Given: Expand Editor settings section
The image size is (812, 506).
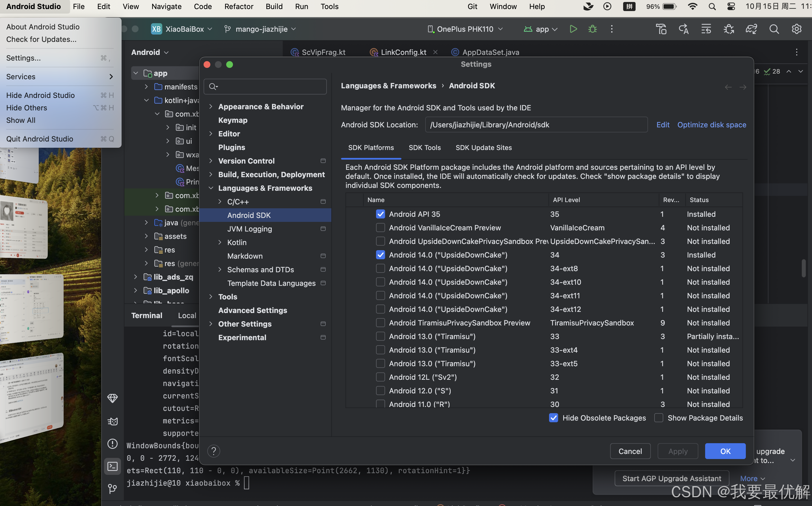Looking at the screenshot, I should pyautogui.click(x=211, y=134).
